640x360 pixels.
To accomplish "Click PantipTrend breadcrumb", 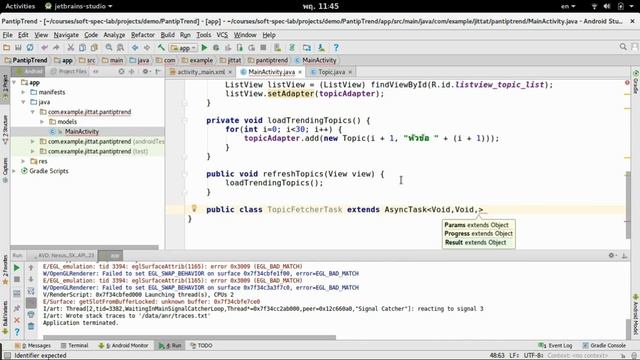I will [26, 60].
